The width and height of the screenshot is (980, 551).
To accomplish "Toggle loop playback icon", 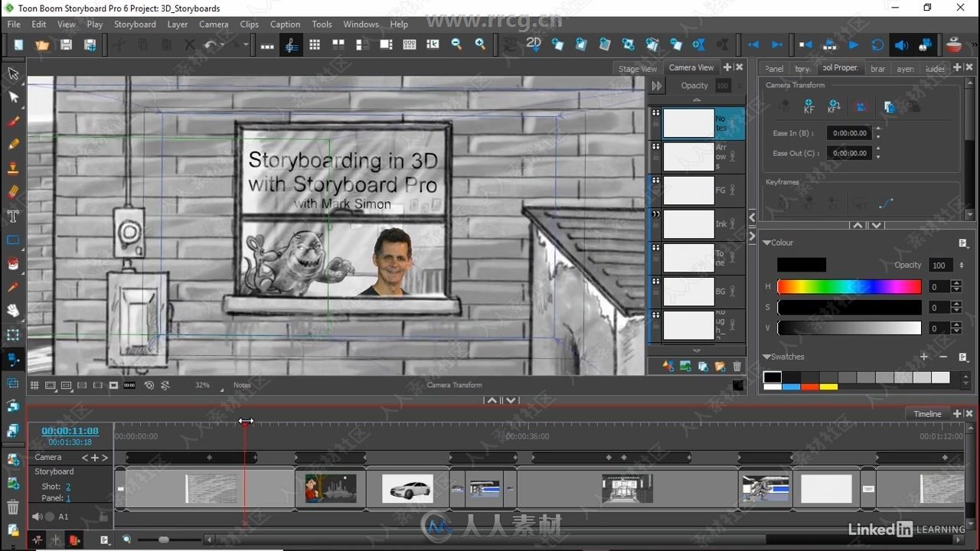I will pos(877,45).
